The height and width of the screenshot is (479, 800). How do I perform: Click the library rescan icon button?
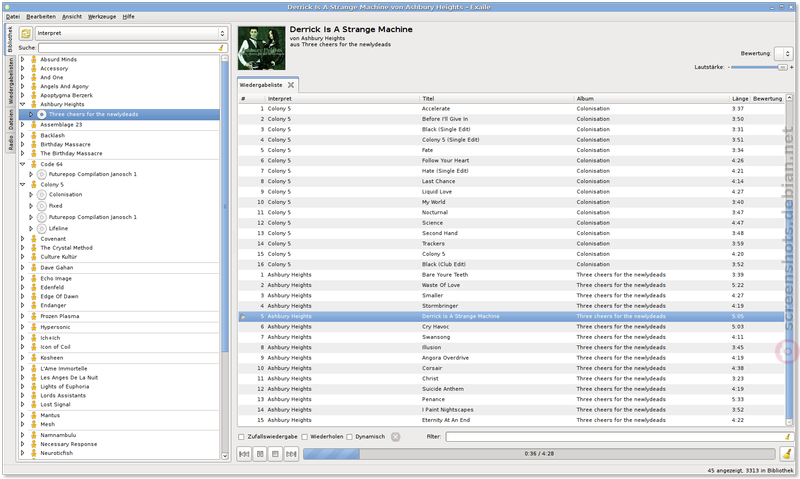click(26, 33)
